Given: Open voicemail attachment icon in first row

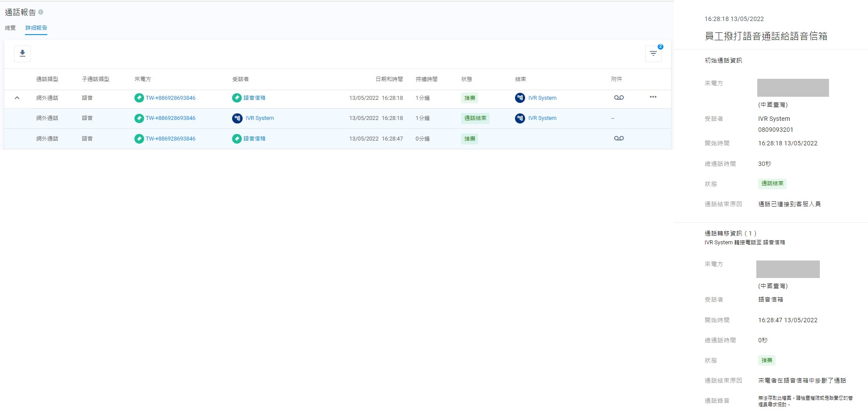Looking at the screenshot, I should click(x=618, y=98).
